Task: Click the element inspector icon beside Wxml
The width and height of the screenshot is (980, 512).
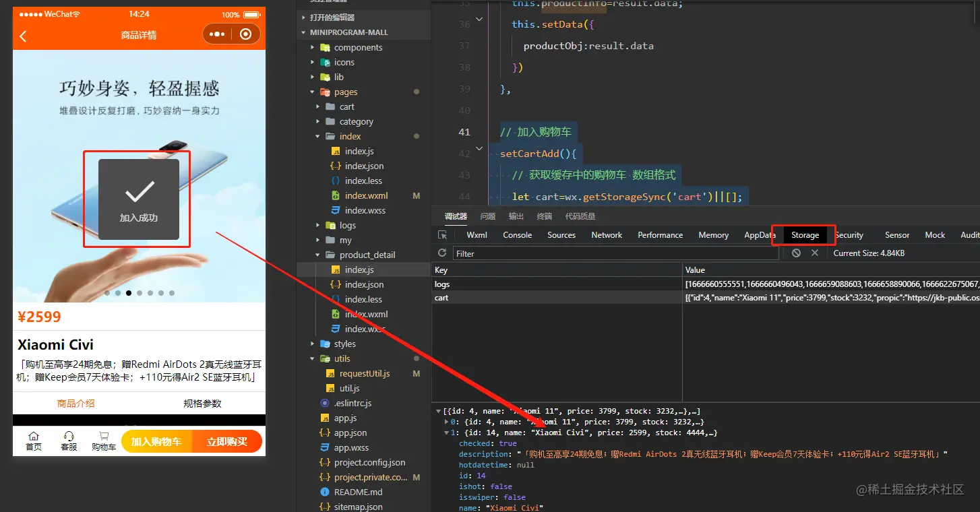Action: [443, 235]
